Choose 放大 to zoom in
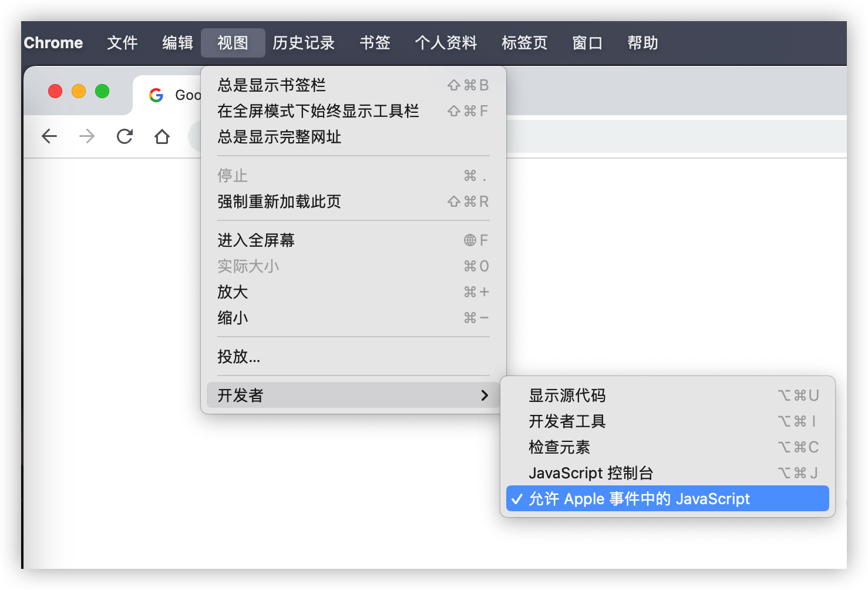The height and width of the screenshot is (590, 868). pyautogui.click(x=353, y=292)
